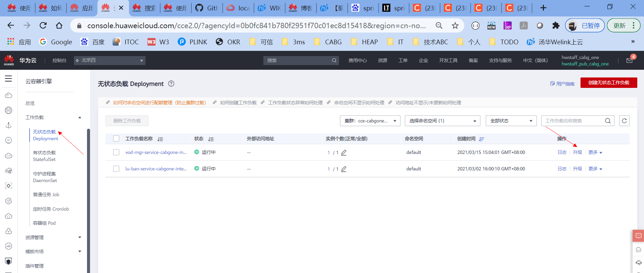Sort by status column

click(211, 139)
